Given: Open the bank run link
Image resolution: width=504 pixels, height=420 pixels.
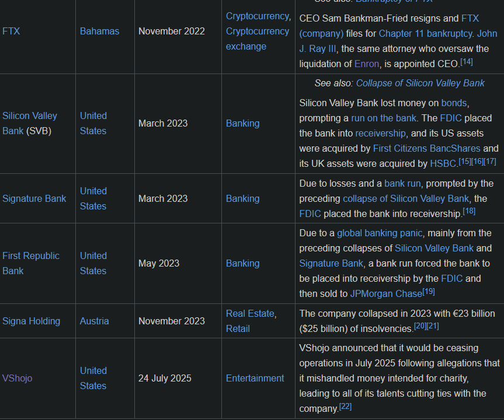Looking at the screenshot, I should coord(402,183).
